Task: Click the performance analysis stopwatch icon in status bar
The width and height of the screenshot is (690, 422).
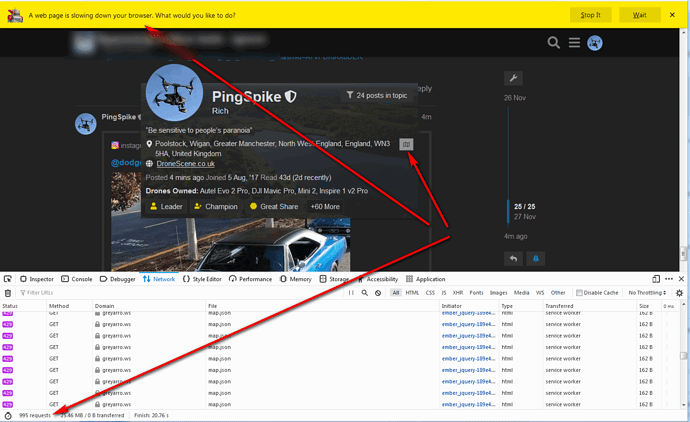Action: tap(8, 415)
